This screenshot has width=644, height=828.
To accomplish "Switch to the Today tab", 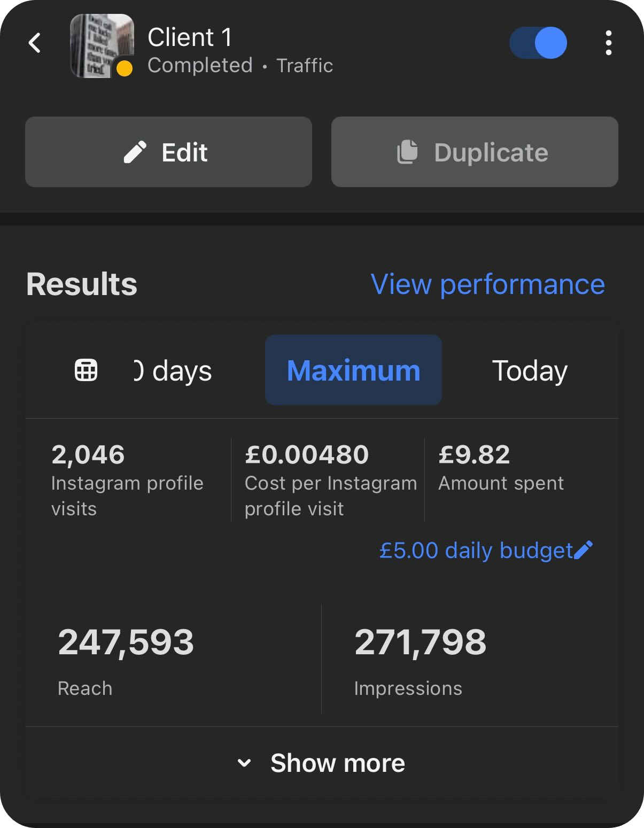I will 529,370.
